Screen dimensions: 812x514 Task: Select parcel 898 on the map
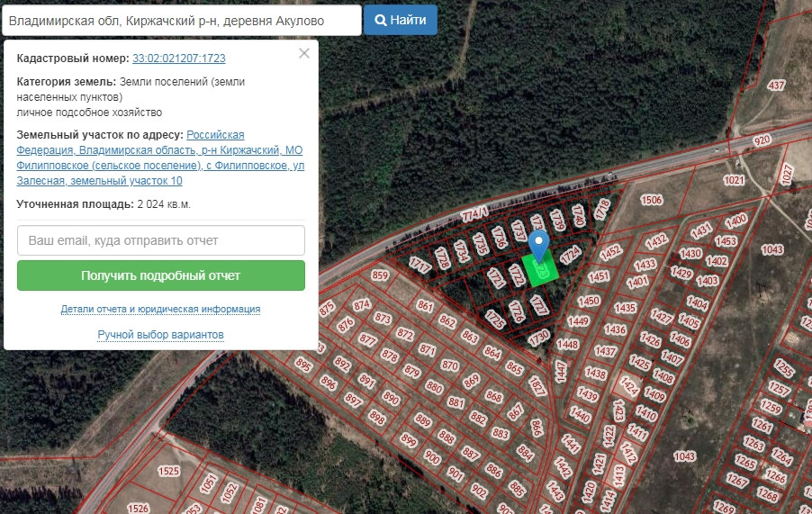pos(377,417)
